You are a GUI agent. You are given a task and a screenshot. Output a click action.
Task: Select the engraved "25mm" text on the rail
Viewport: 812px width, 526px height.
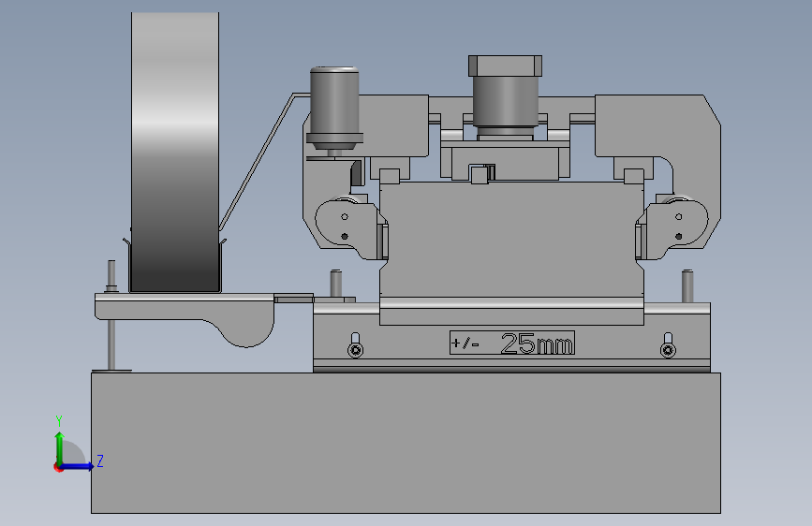point(537,343)
